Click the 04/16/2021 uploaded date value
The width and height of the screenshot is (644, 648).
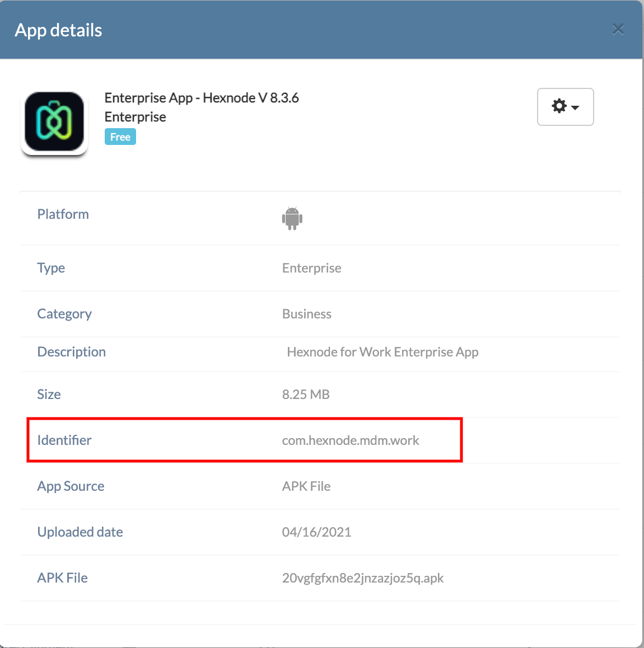pos(316,532)
